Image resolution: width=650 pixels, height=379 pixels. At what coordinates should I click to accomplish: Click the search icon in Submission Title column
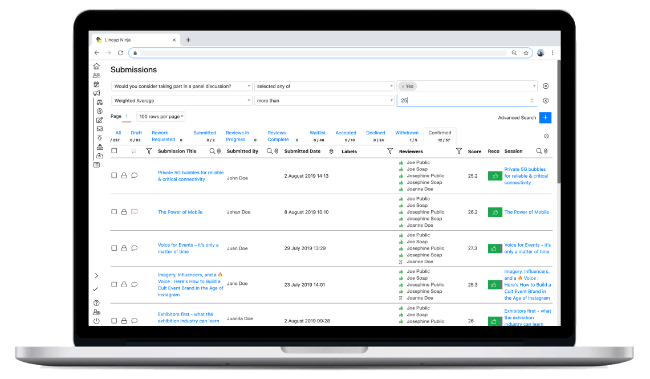[x=212, y=151]
